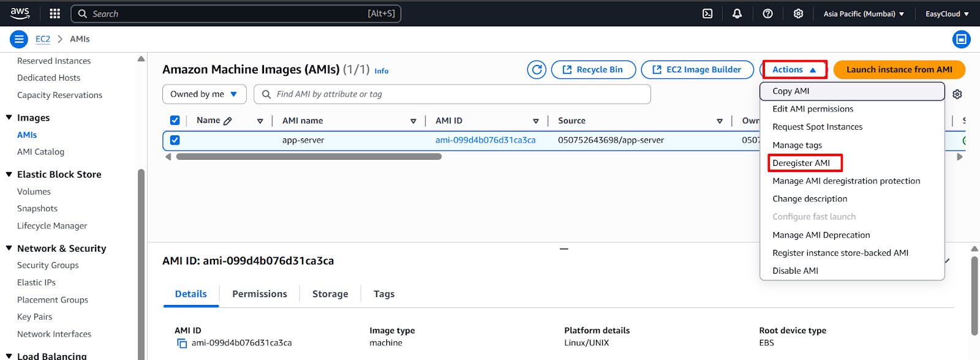980x360 pixels.
Task: Follow the EC2 breadcrumb link
Action: 43,39
